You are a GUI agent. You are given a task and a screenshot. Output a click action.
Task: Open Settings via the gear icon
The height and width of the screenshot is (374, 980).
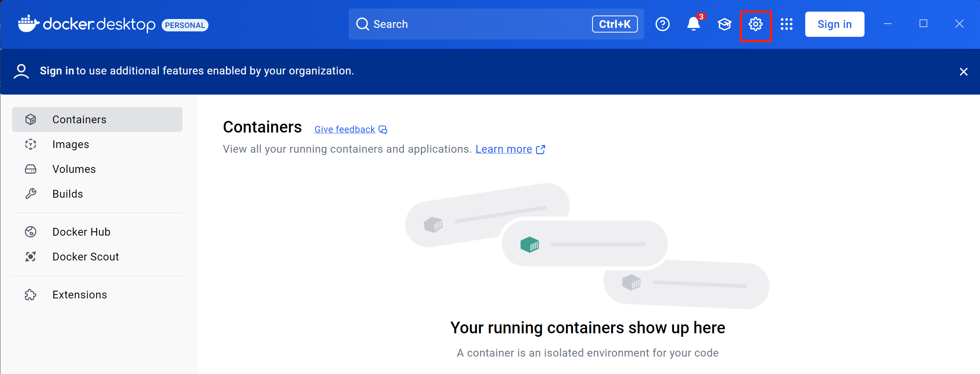(755, 24)
